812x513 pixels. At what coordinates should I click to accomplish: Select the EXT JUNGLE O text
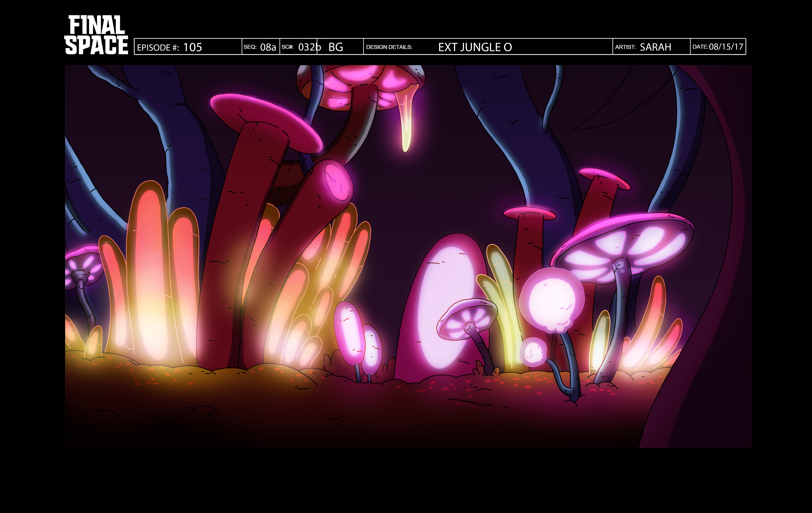(475, 47)
